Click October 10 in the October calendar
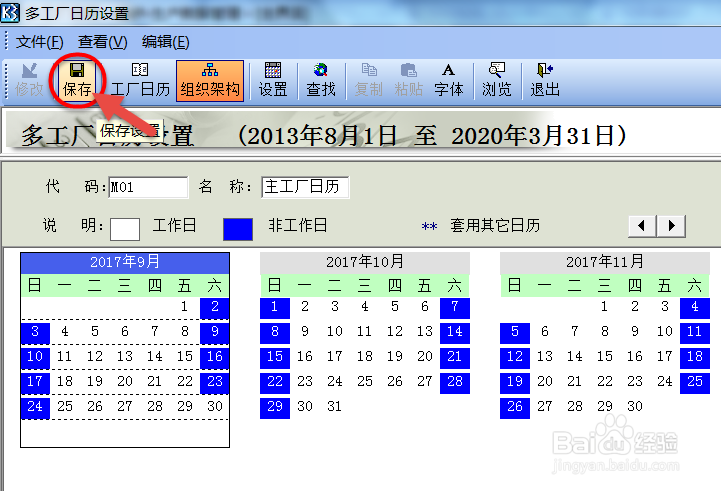The height and width of the screenshot is (491, 721). coord(335,331)
